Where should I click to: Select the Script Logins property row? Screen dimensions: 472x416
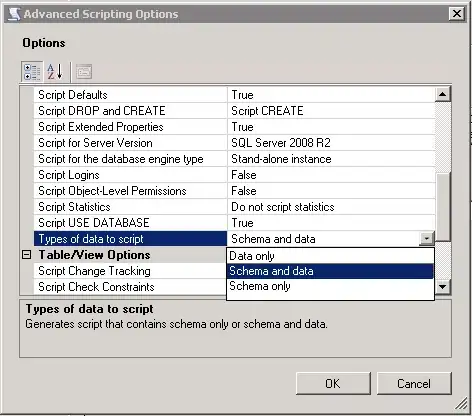point(130,175)
